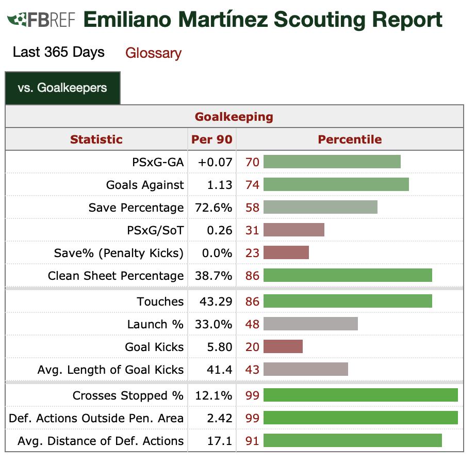Click the Statistic column header
476x461 pixels.
(96, 139)
